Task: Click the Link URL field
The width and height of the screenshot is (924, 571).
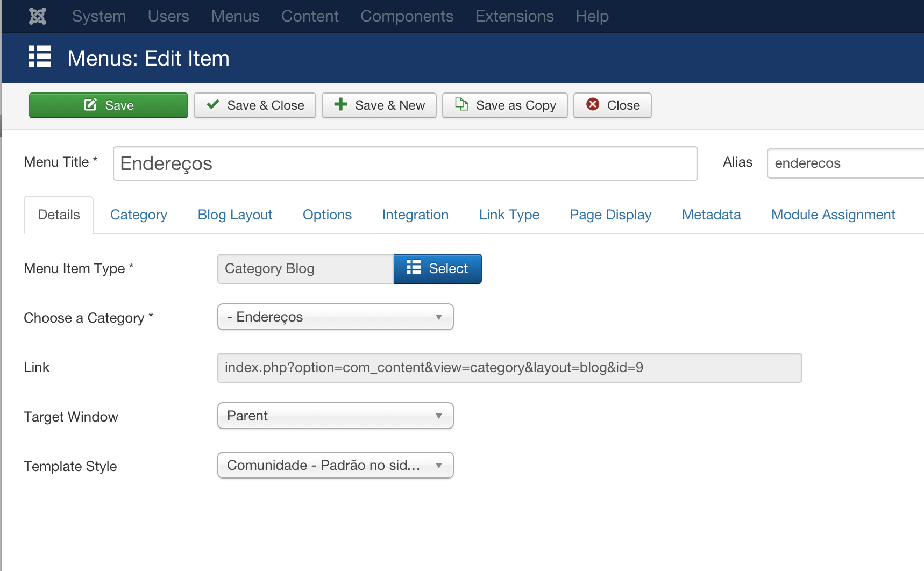Action: pyautogui.click(x=510, y=368)
